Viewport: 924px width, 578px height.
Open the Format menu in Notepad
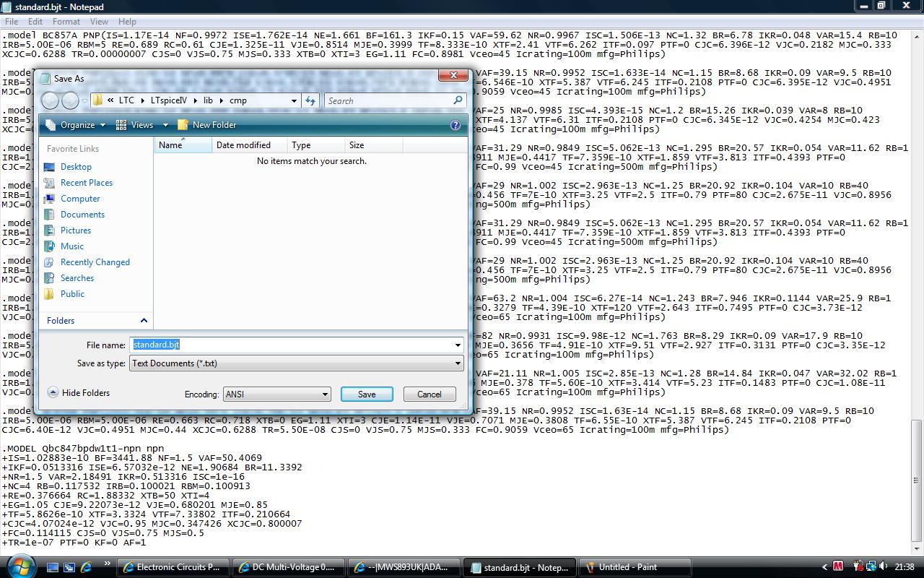click(66, 22)
